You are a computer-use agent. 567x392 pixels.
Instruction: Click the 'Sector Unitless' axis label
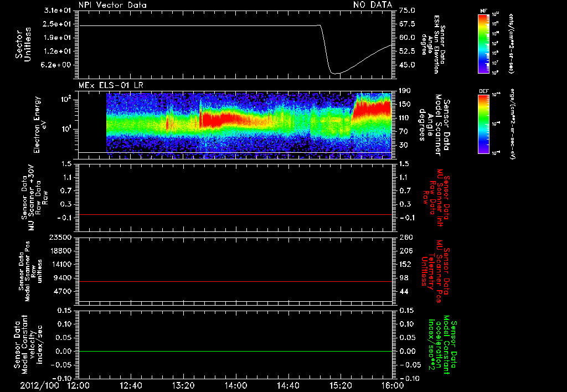23,44
